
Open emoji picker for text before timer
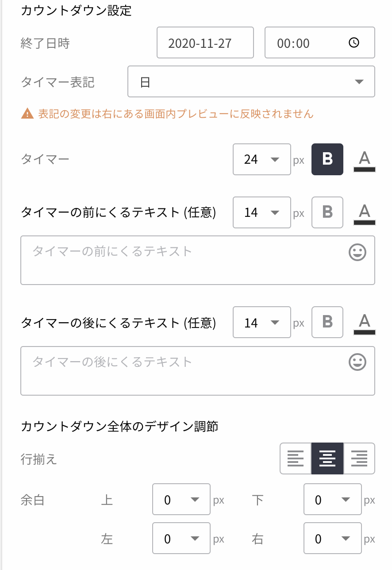pos(357,252)
